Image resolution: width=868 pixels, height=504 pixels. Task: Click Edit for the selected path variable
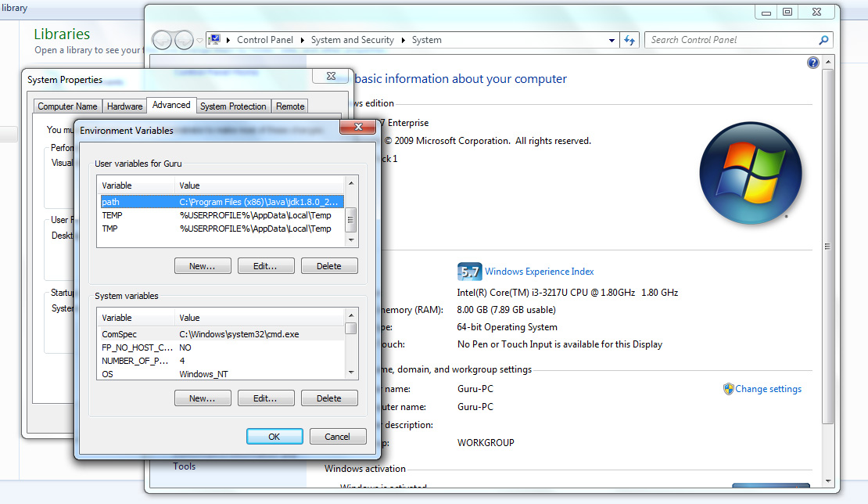[x=266, y=265]
